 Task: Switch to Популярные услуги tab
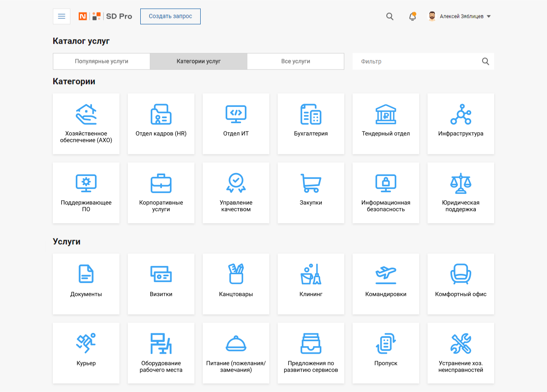pos(102,61)
